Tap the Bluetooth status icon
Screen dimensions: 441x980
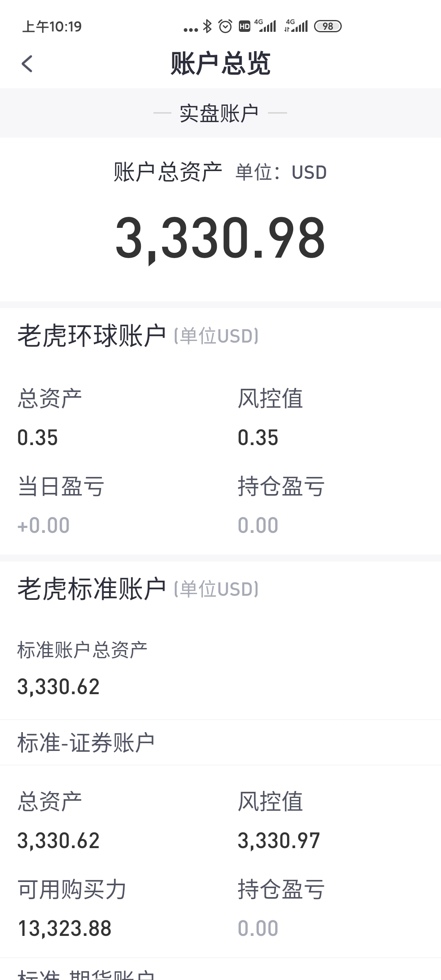pyautogui.click(x=207, y=27)
